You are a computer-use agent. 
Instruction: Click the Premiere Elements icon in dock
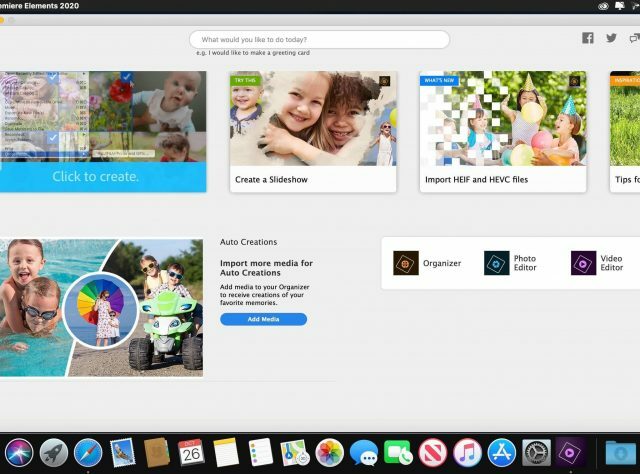(x=570, y=452)
